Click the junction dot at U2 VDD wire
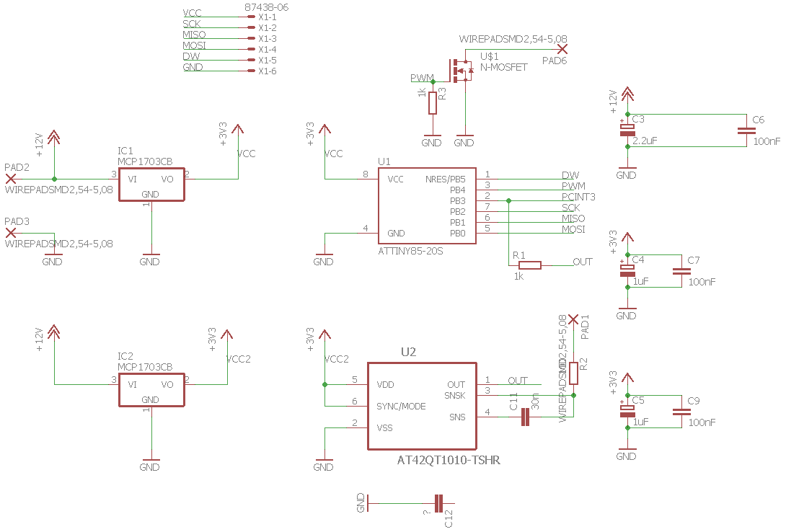This screenshot has width=786, height=532. [x=324, y=384]
